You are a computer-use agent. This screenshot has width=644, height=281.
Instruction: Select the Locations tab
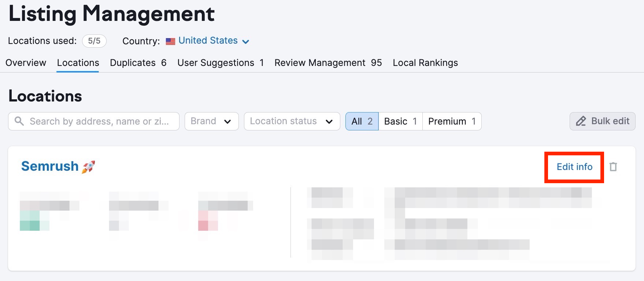78,63
